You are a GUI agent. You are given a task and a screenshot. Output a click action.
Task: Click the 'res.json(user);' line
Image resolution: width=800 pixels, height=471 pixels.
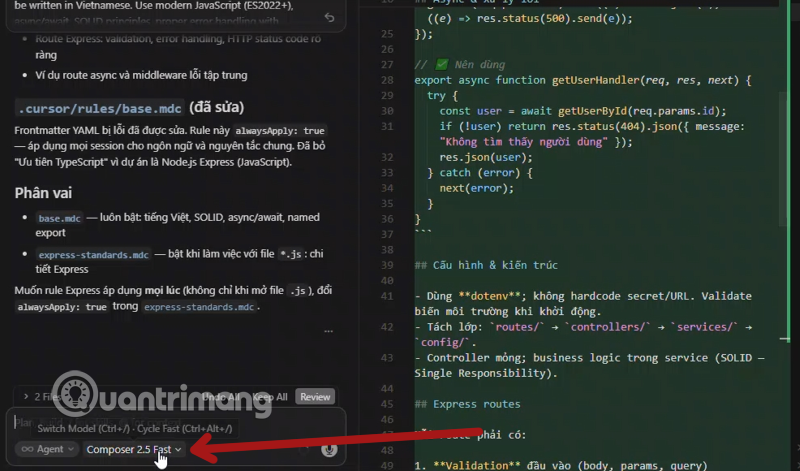tap(486, 157)
